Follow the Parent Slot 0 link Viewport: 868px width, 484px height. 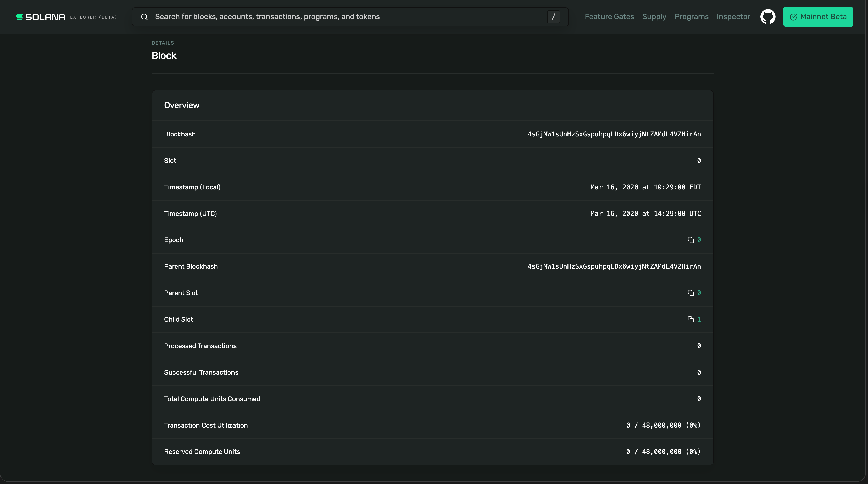699,293
